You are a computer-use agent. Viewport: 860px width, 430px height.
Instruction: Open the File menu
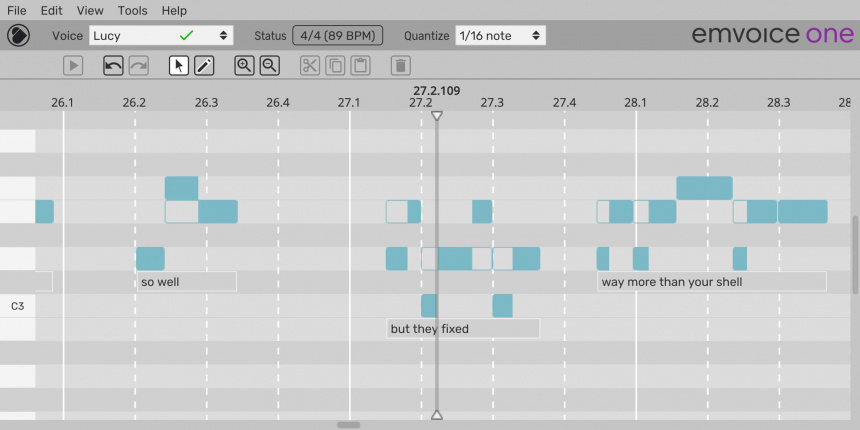tap(16, 10)
